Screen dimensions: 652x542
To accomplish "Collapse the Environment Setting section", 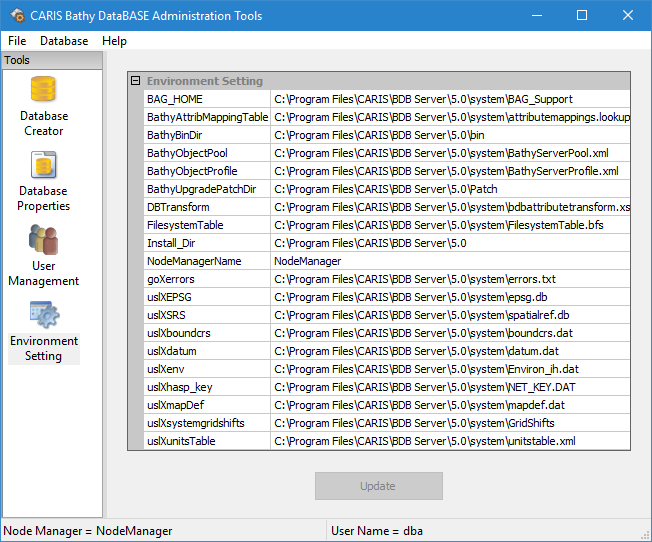I will click(x=135, y=81).
